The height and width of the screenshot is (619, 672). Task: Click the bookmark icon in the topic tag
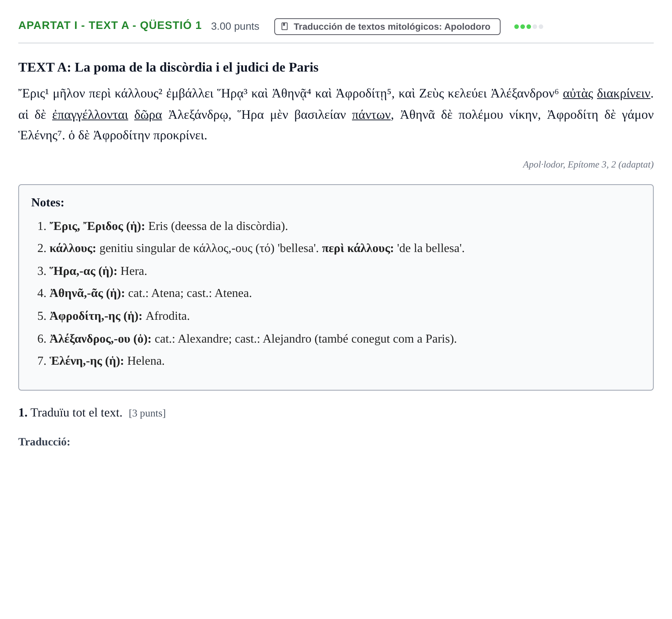click(x=284, y=26)
